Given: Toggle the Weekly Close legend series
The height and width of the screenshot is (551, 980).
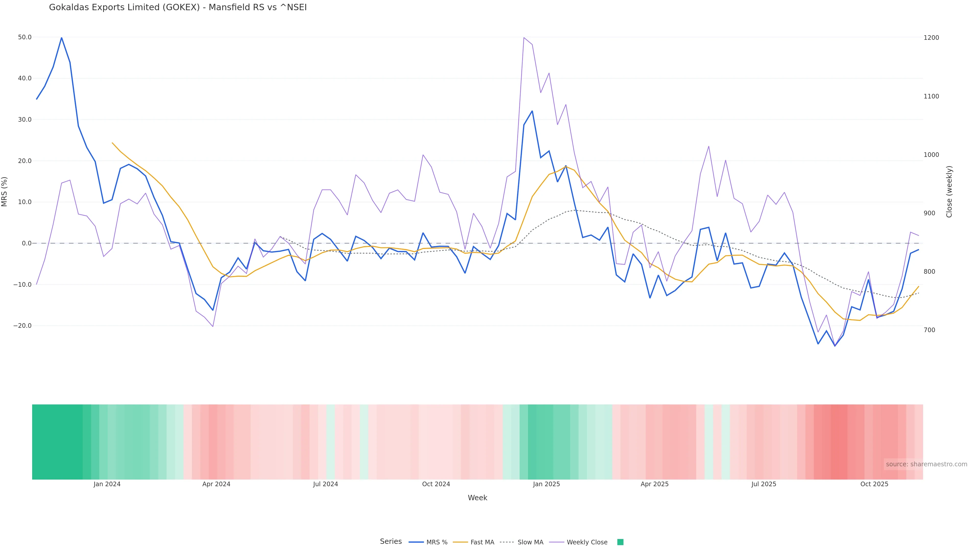Looking at the screenshot, I should 587,542.
